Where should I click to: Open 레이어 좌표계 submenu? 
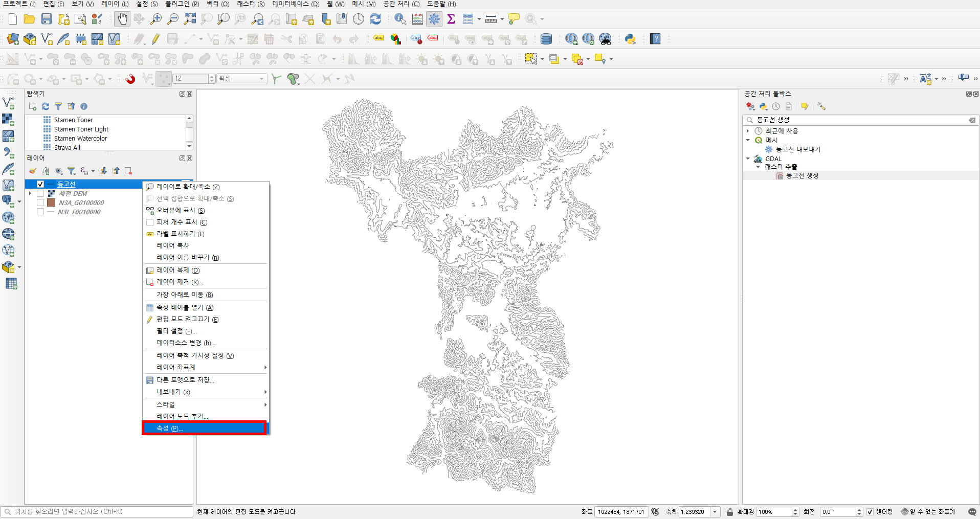pos(206,367)
